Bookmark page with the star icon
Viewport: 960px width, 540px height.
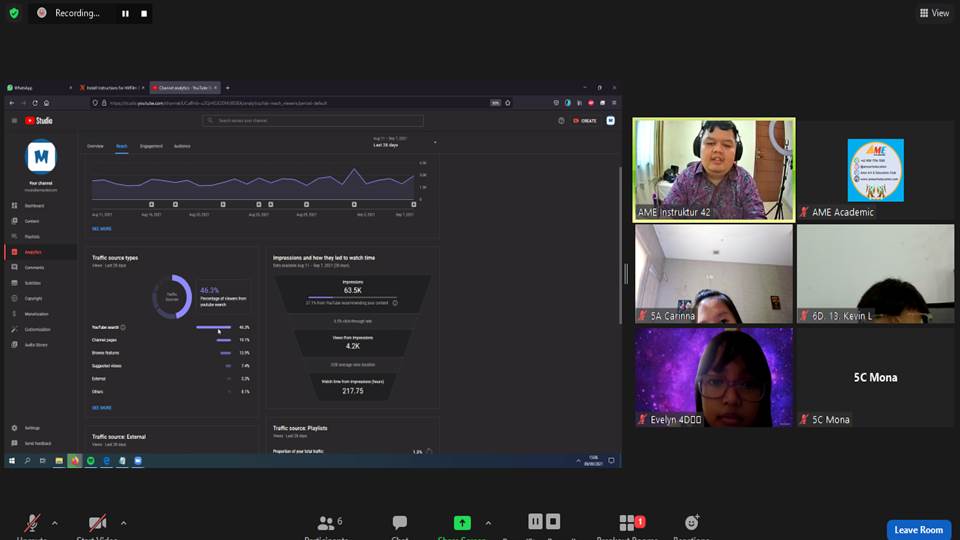pos(508,103)
